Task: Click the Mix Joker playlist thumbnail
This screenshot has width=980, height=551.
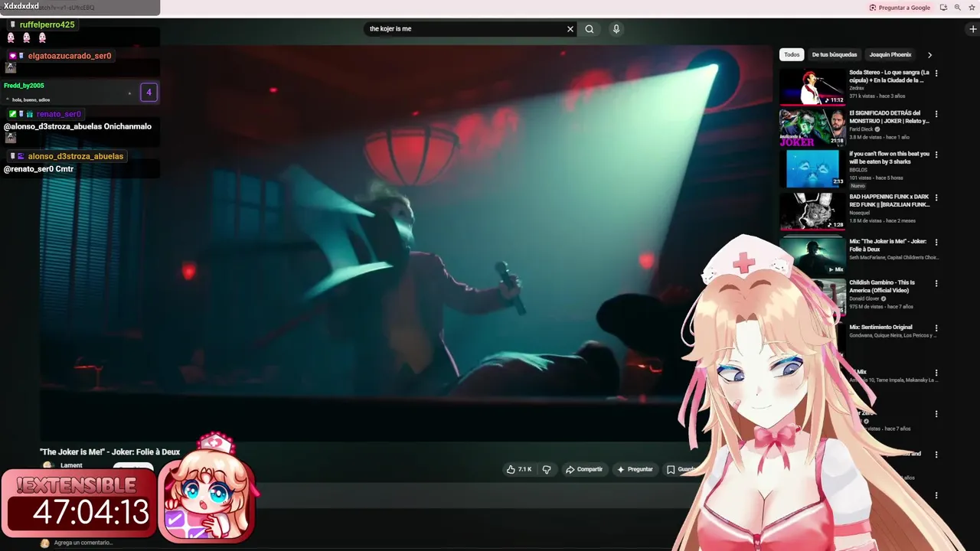Action: pyautogui.click(x=812, y=256)
